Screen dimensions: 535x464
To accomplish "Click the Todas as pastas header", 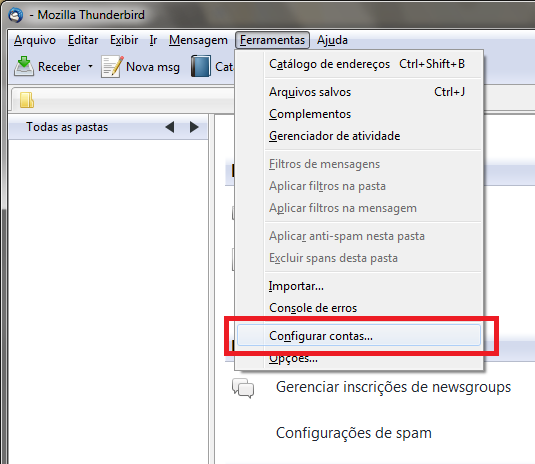I will [67, 127].
